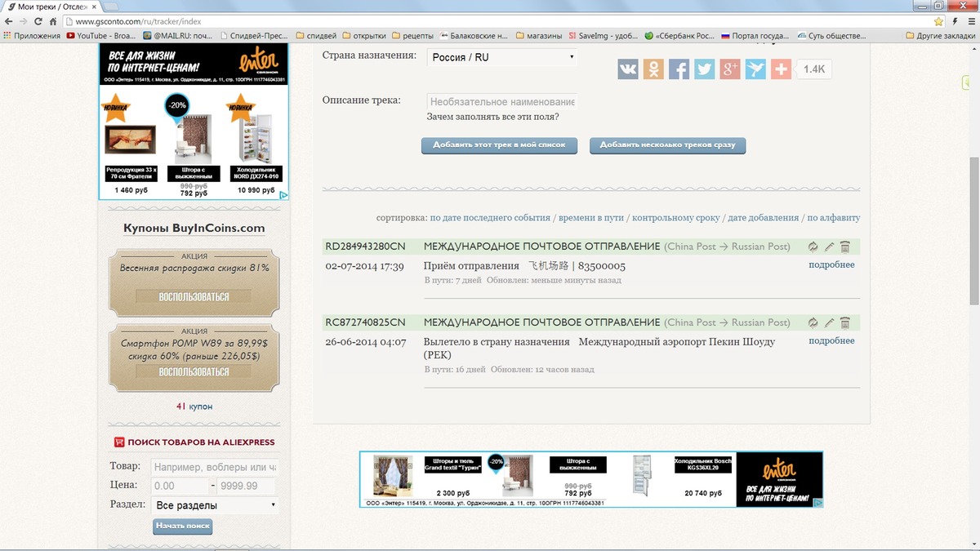Viewport: 980px width, 551px height.
Task: Delete track RD284943280CN via trash icon
Action: click(845, 247)
